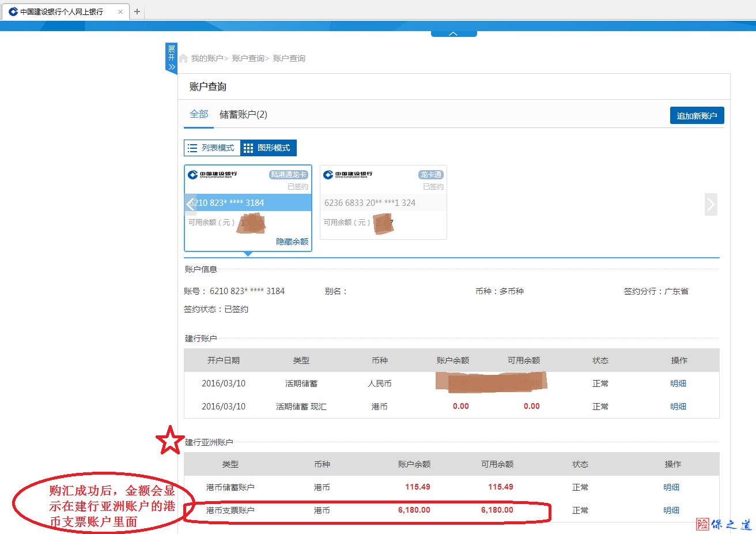Image resolution: width=756 pixels, height=534 pixels.
Task: Click the 追加新账户 button
Action: (x=697, y=115)
